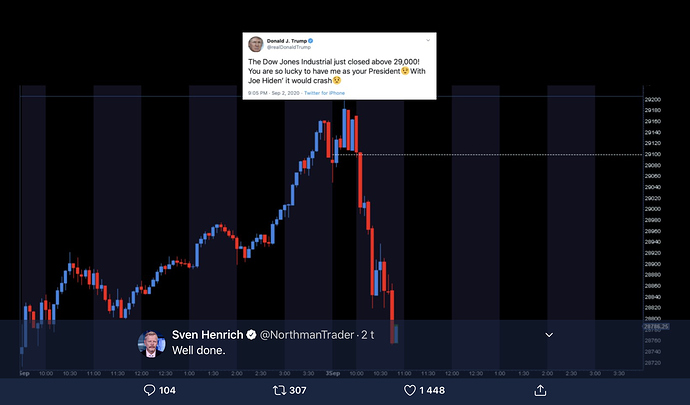This screenshot has height=405, width=690.
Task: Click the Twitter for iPhone source link
Action: pyautogui.click(x=326, y=91)
